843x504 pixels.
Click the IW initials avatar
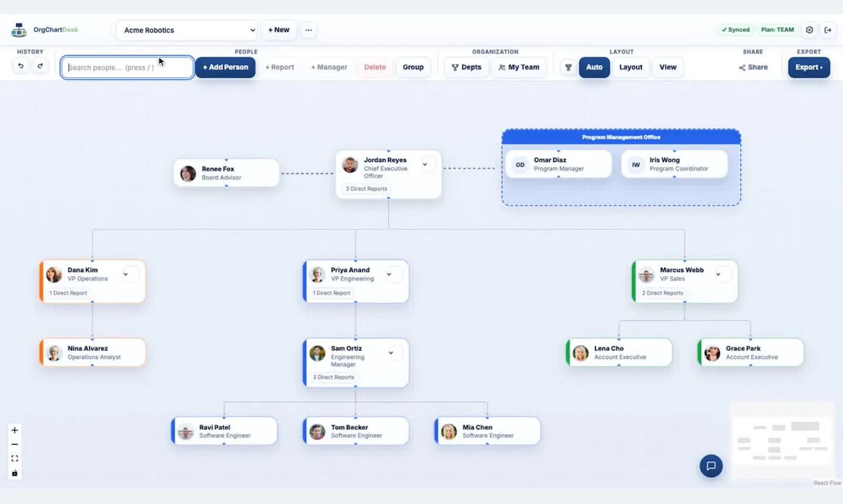click(x=636, y=165)
